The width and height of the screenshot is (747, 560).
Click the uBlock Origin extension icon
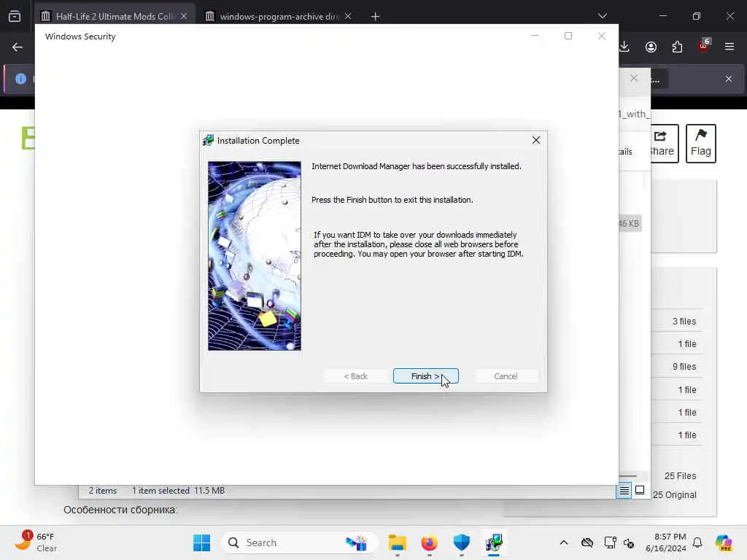click(x=704, y=46)
